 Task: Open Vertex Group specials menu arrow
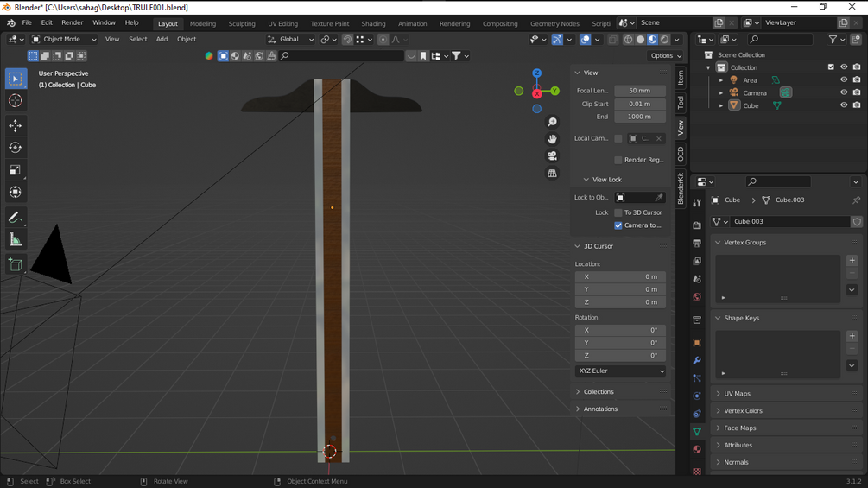tap(852, 290)
